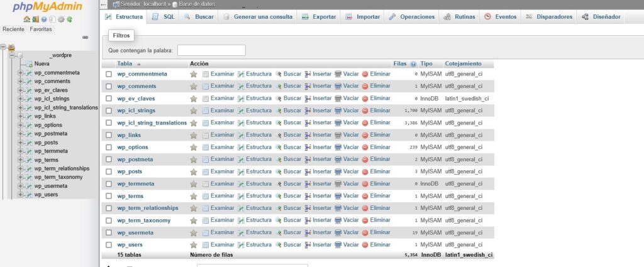Favorite the wp_options table star icon
The image size is (644, 267).
(194, 147)
